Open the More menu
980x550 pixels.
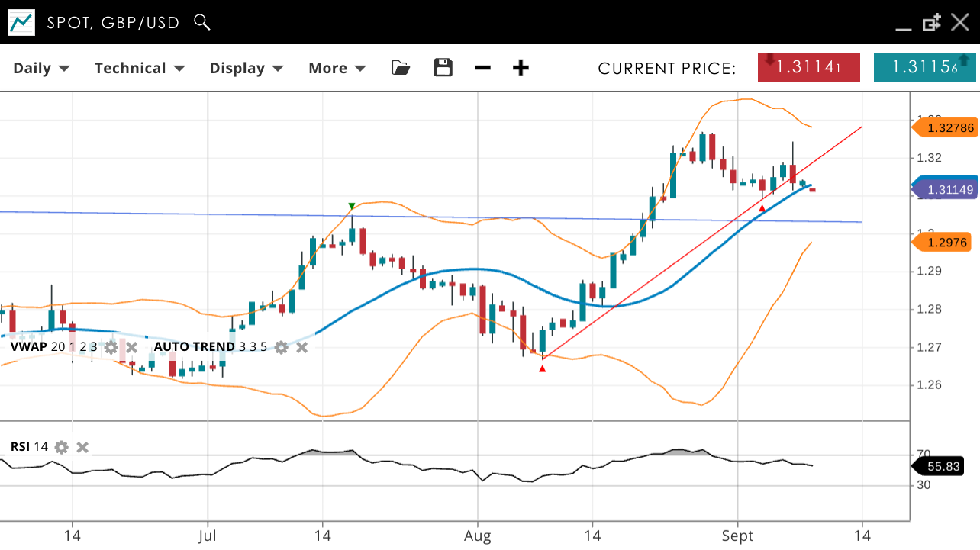pyautogui.click(x=337, y=68)
